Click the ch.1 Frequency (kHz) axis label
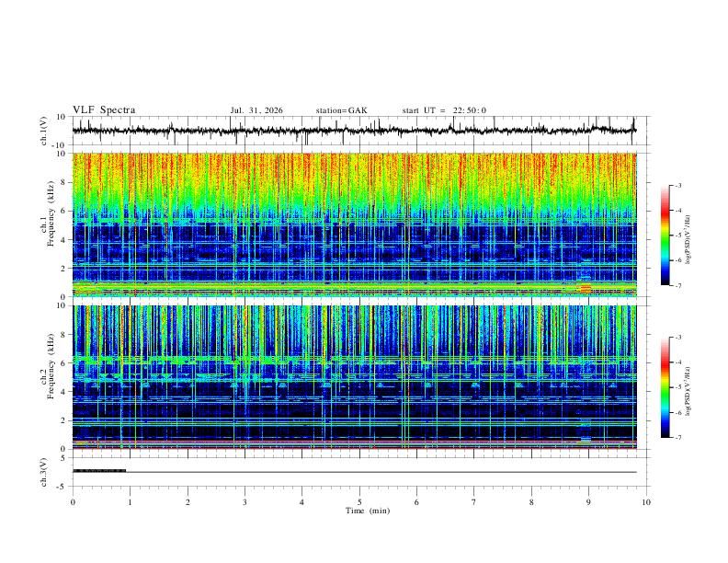 tap(51, 224)
